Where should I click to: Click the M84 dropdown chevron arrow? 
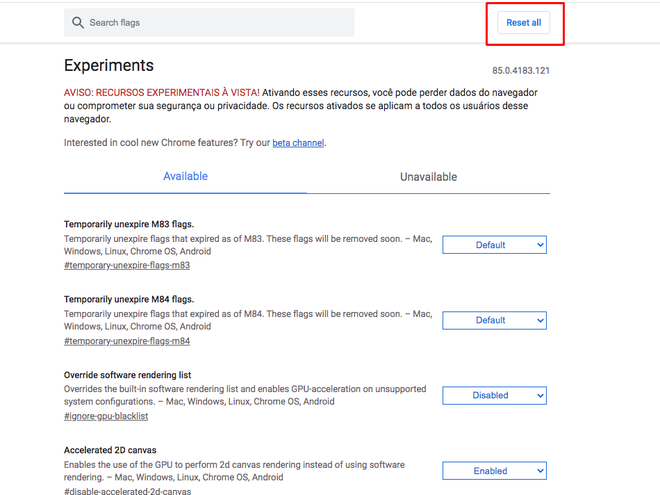click(540, 321)
